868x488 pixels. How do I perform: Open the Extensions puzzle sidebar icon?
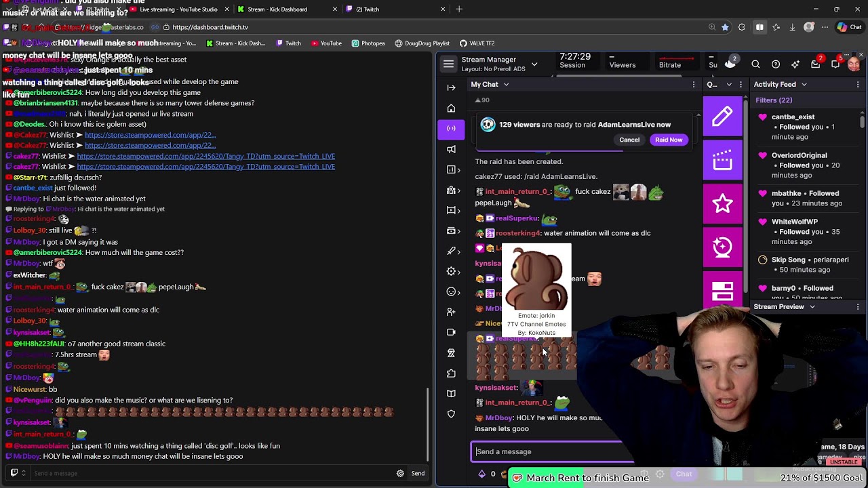pyautogui.click(x=452, y=373)
